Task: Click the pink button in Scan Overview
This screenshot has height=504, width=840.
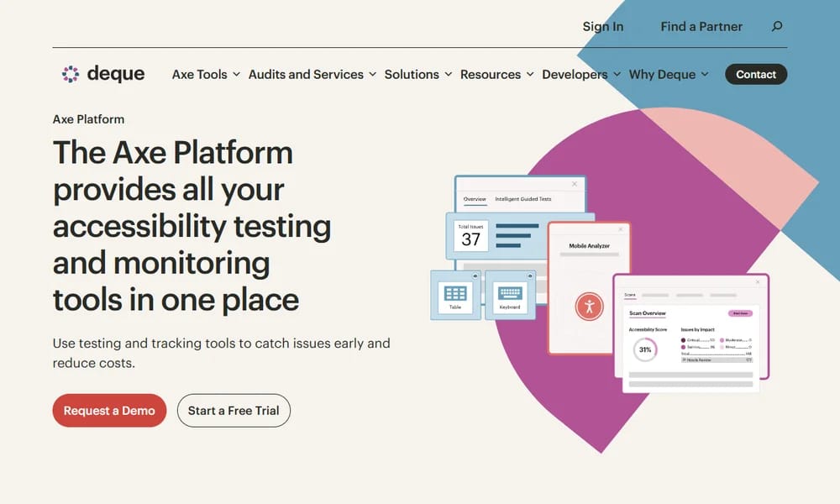Action: [x=740, y=313]
